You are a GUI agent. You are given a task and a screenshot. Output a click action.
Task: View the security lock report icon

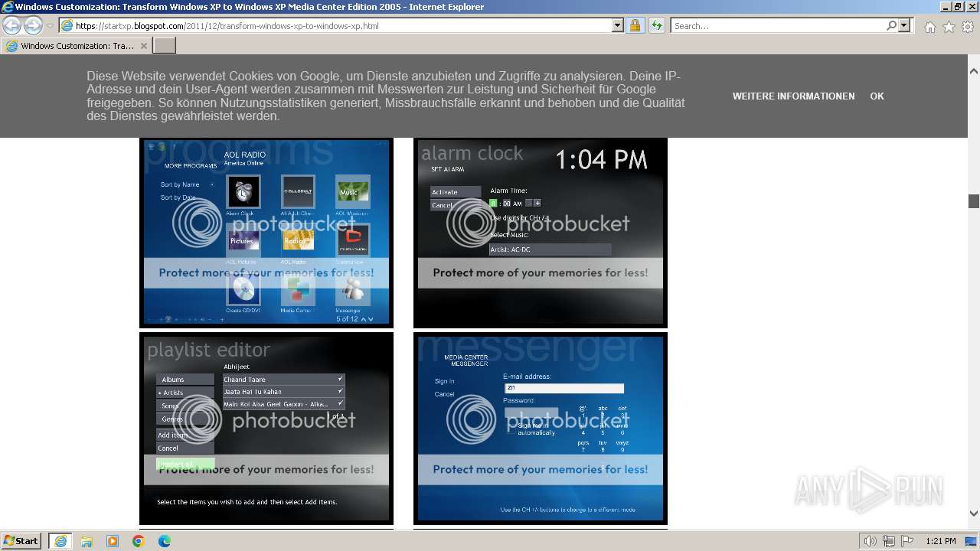(x=635, y=26)
